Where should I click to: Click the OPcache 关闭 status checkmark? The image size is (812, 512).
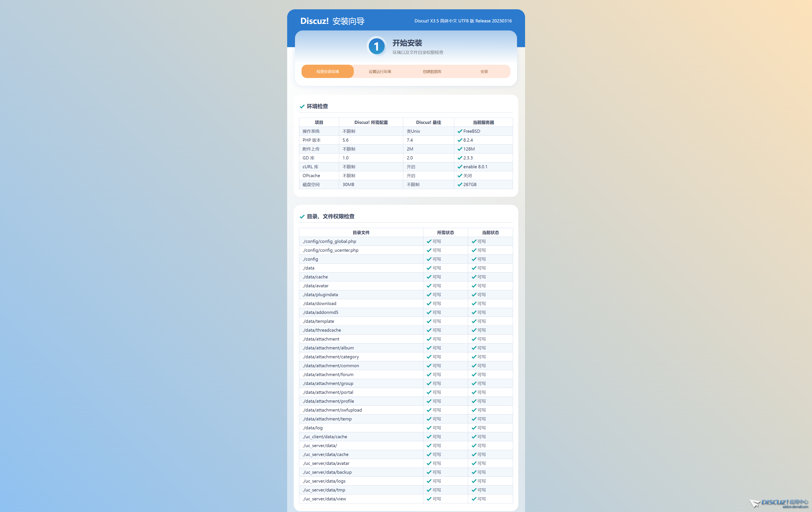[x=460, y=176]
